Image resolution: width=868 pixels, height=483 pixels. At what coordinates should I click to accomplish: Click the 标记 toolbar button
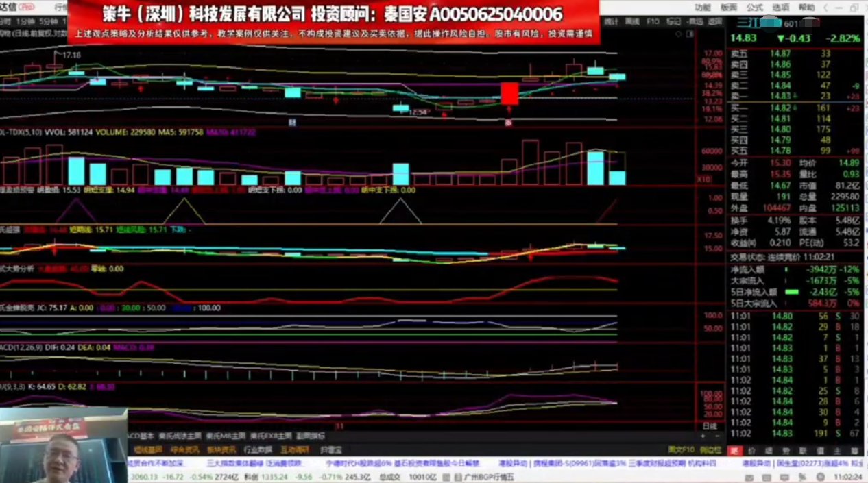point(673,21)
